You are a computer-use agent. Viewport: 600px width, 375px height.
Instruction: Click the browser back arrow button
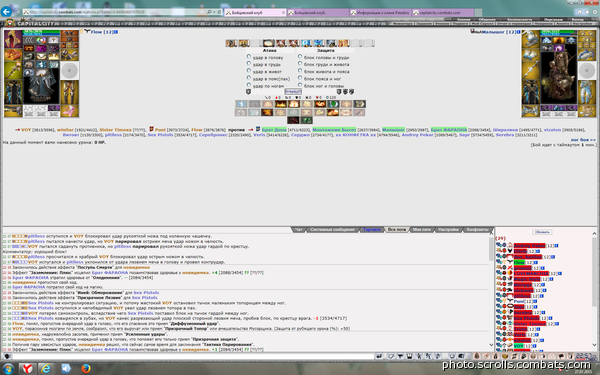pyautogui.click(x=6, y=11)
